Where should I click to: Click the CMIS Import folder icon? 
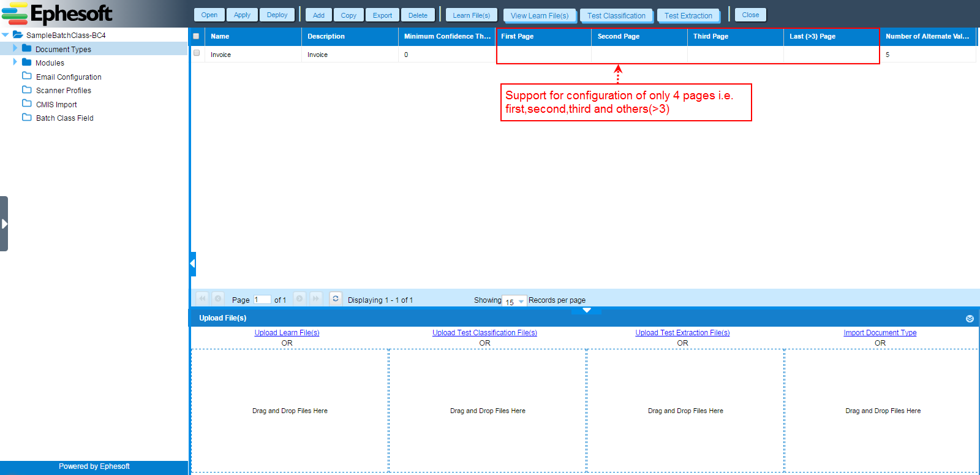coord(27,103)
